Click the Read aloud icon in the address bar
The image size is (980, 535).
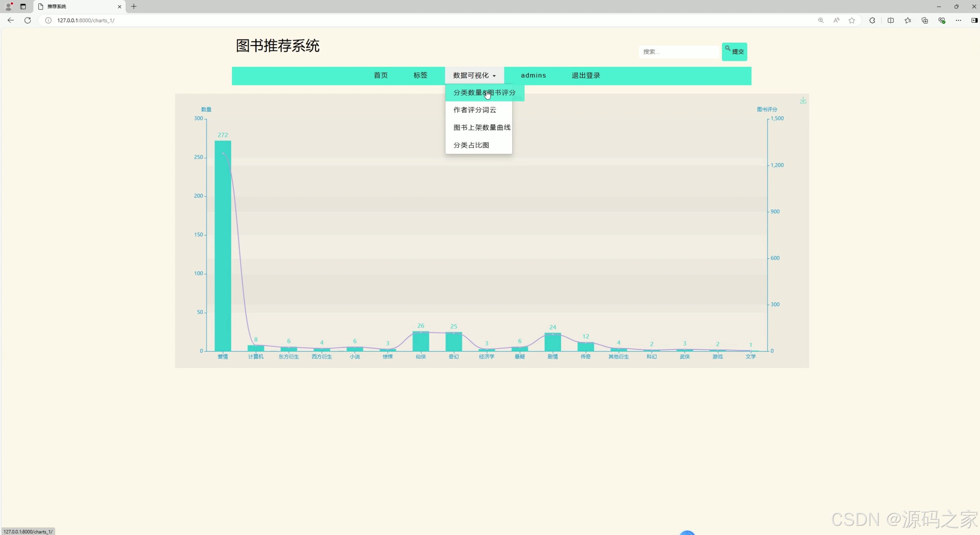[836, 20]
